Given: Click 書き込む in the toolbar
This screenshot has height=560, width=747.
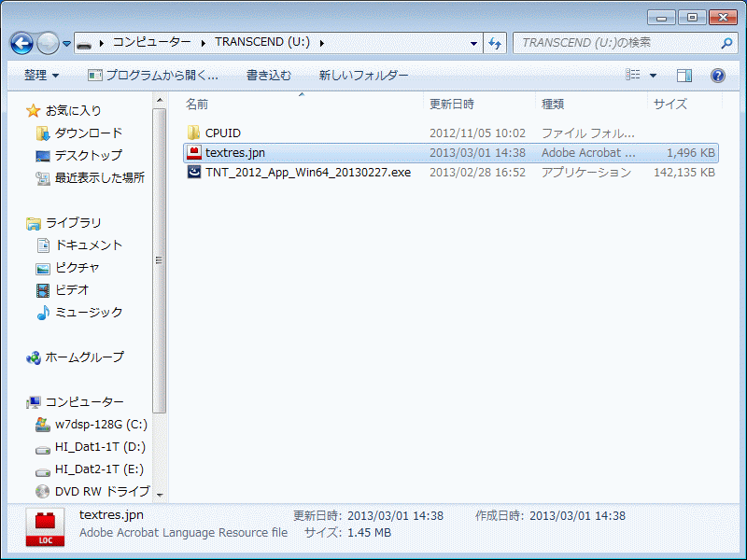Looking at the screenshot, I should [x=269, y=76].
